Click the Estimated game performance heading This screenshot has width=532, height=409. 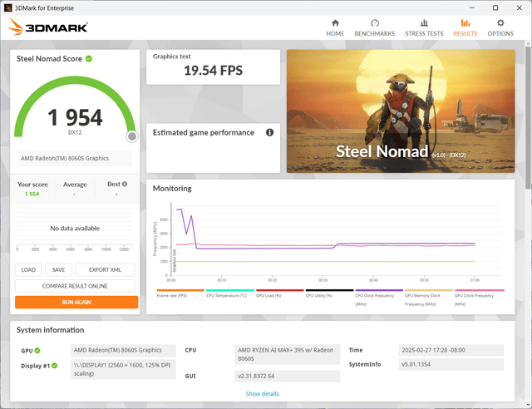[x=203, y=133]
